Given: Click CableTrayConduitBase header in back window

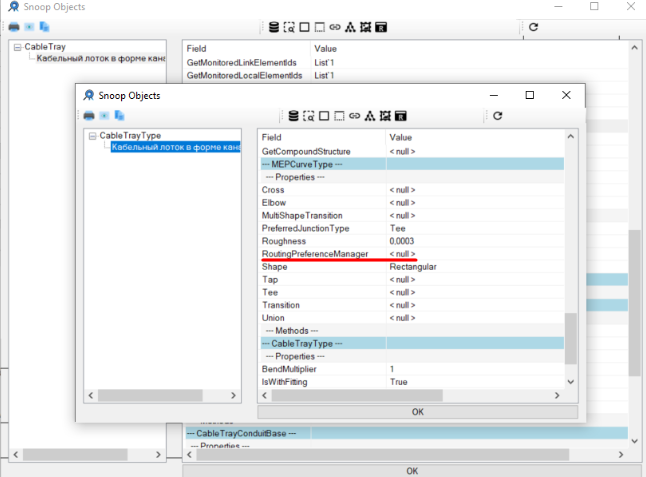Looking at the screenshot, I should click(407, 433).
